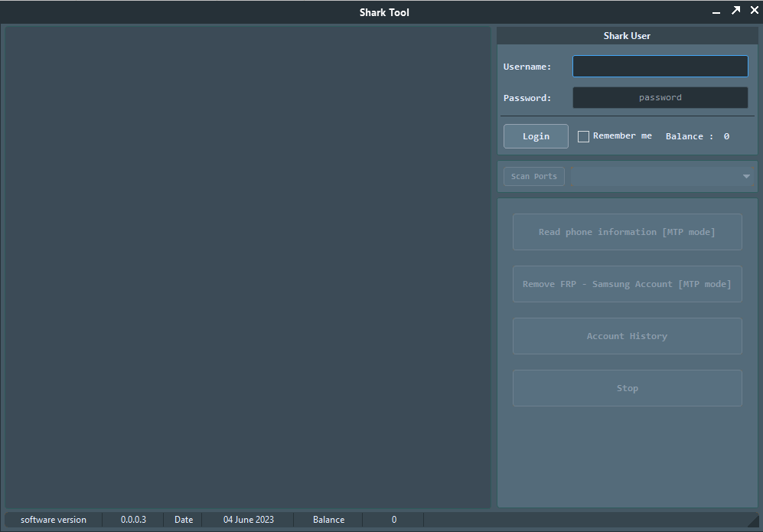This screenshot has height=532, width=763.
Task: Click into the Username input field
Action: [660, 67]
